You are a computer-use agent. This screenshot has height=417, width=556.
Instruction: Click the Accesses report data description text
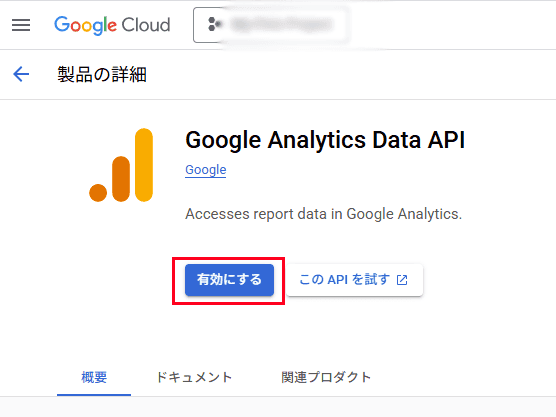[323, 214]
